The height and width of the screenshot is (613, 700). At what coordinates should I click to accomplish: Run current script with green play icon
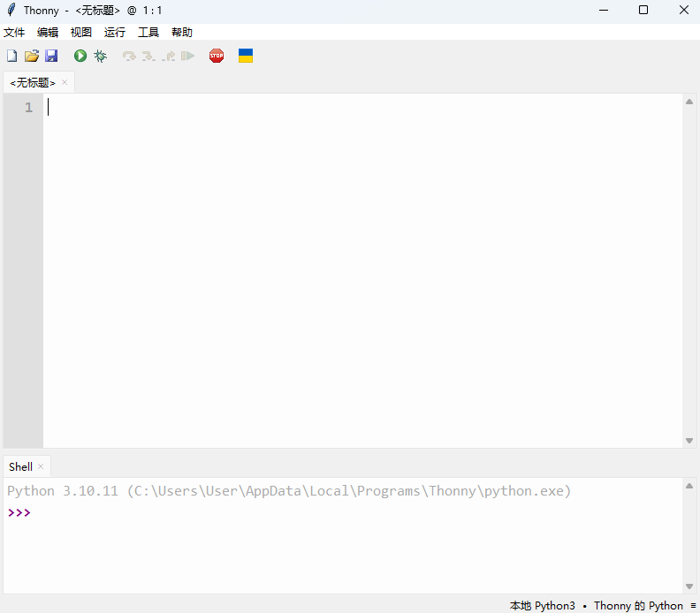80,56
